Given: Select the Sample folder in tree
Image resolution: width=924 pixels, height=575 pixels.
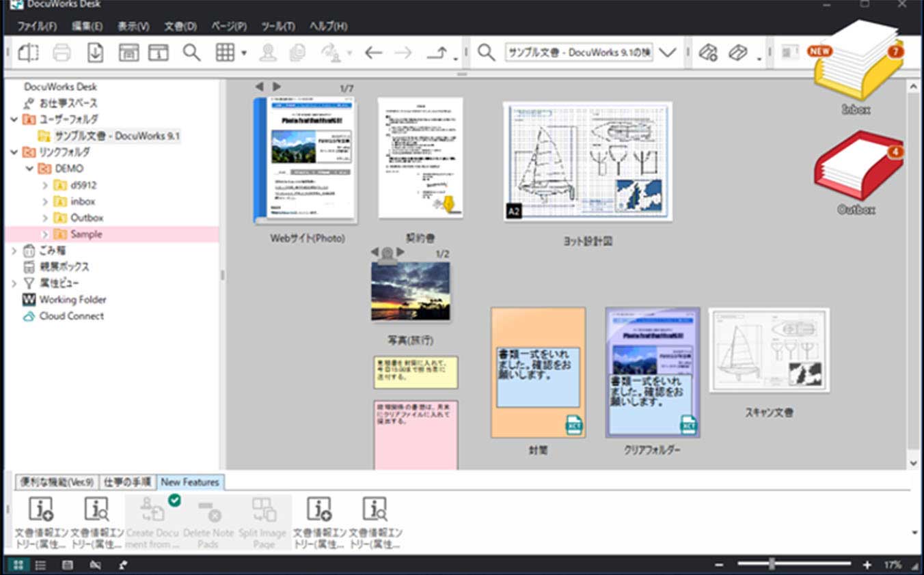Looking at the screenshot, I should 86,234.
